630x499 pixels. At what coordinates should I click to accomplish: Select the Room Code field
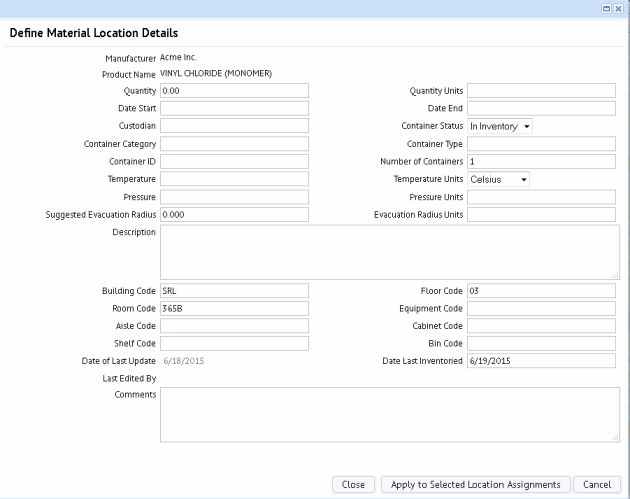(x=234, y=308)
